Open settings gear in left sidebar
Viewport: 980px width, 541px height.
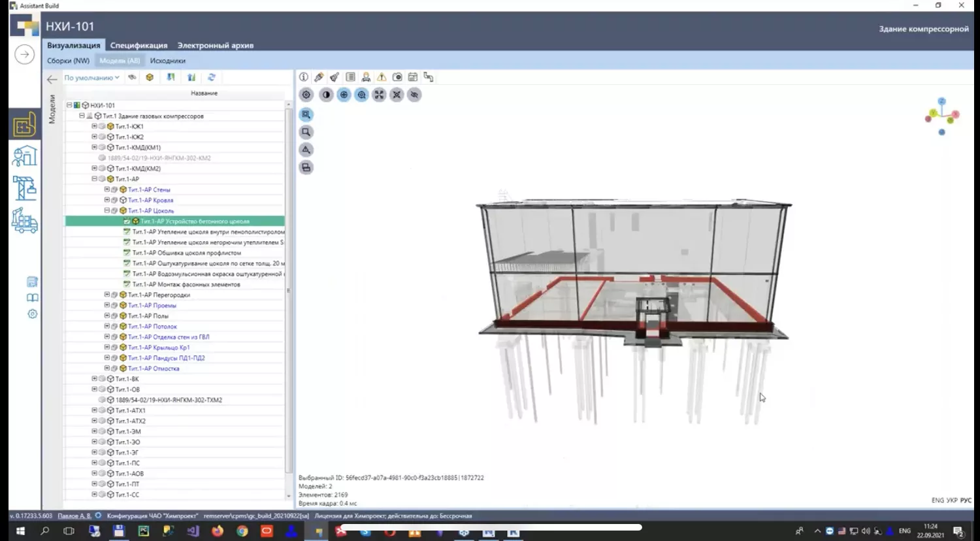32,314
